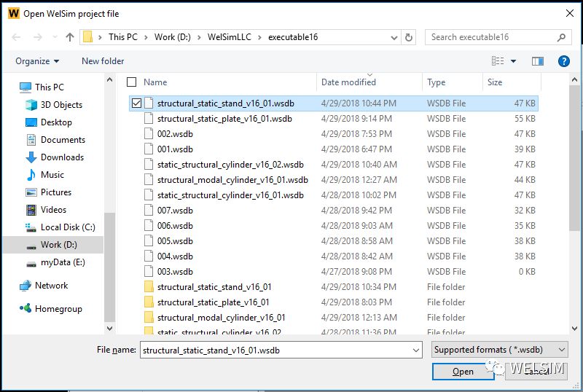Image resolution: width=583 pixels, height=392 pixels.
Task: Select file 001.wsdb
Action: [x=334, y=149]
